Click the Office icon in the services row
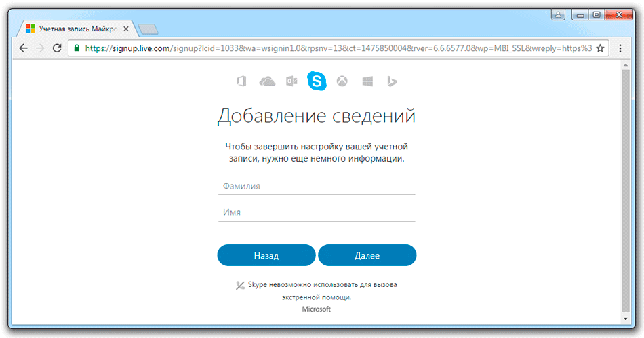 click(242, 81)
